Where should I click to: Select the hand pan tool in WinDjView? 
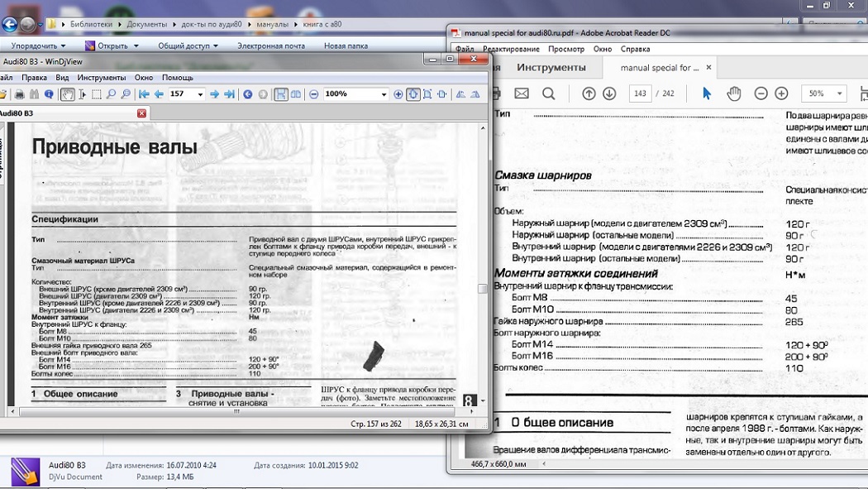tap(67, 94)
